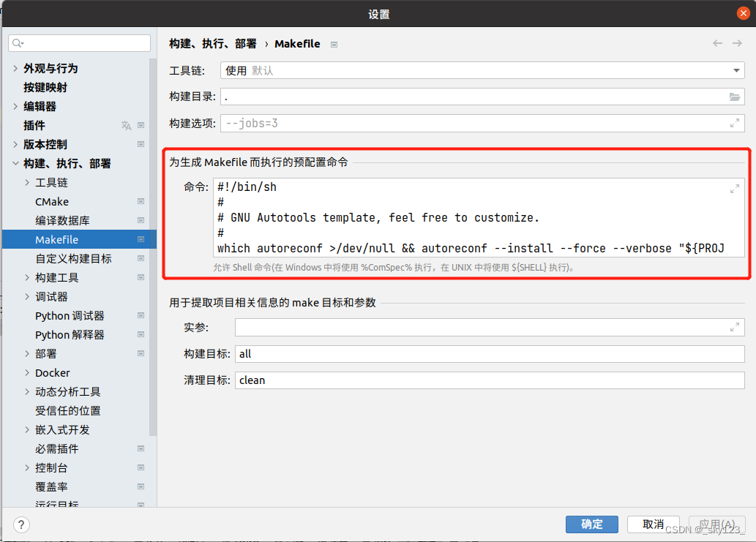This screenshot has height=542, width=756.
Task: Click the project-level icon beside the Makefile breadcrumb
Action: [334, 45]
